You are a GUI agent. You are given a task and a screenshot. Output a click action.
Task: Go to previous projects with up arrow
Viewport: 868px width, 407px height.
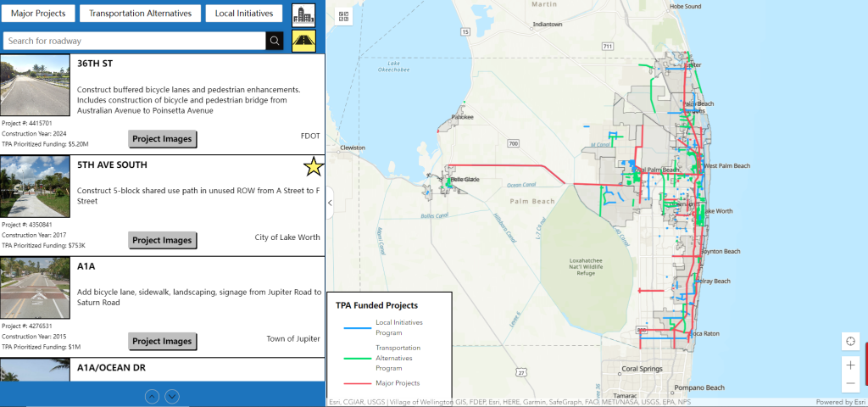[x=153, y=397]
